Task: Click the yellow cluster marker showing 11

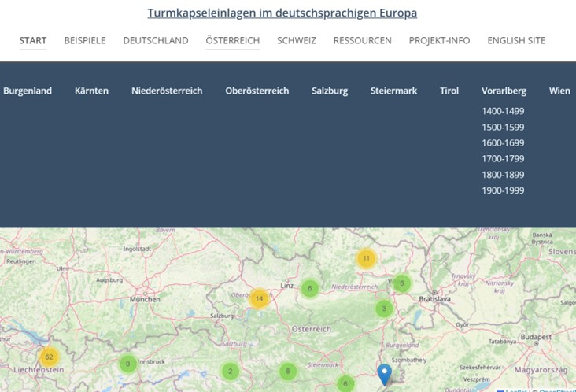Action: tap(366, 258)
